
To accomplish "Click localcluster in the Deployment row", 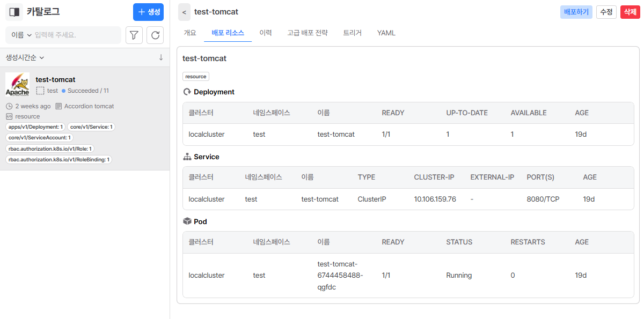I will coord(207,134).
